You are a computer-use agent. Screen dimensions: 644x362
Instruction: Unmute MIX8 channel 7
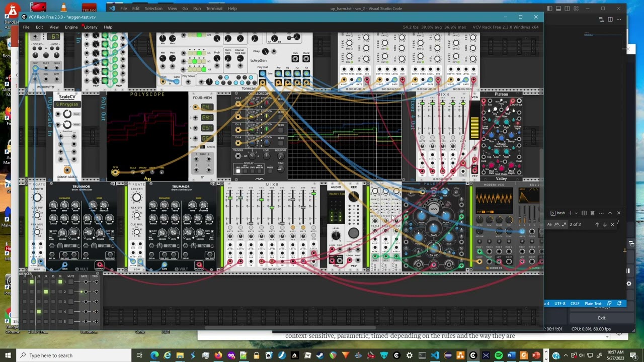(293, 227)
